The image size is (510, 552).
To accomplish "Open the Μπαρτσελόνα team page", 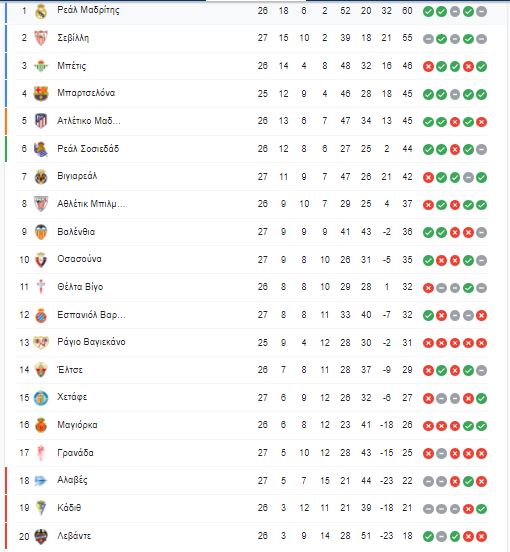I will 86,93.
